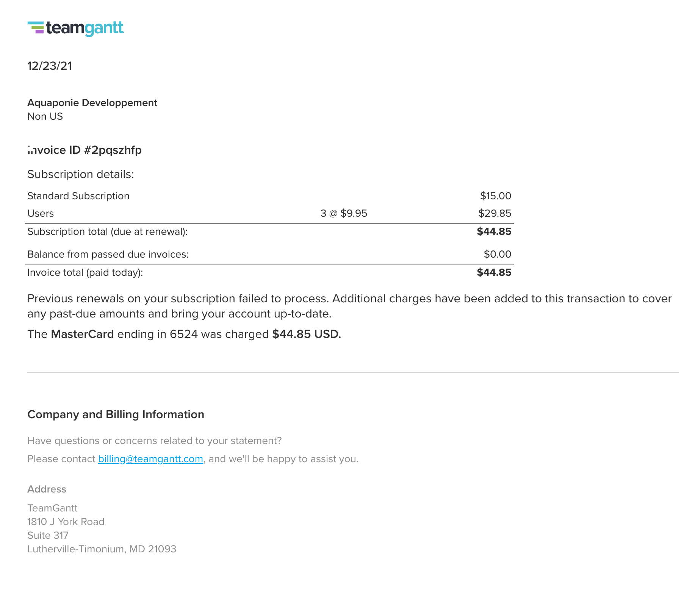Click the bold MasterCard text
Viewport: 695px width, 616px height.
(82, 334)
